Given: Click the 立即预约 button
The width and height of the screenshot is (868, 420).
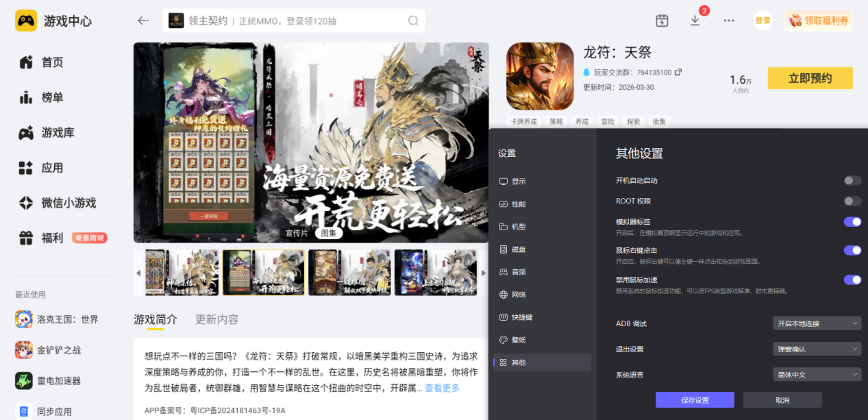Looking at the screenshot, I should 810,78.
